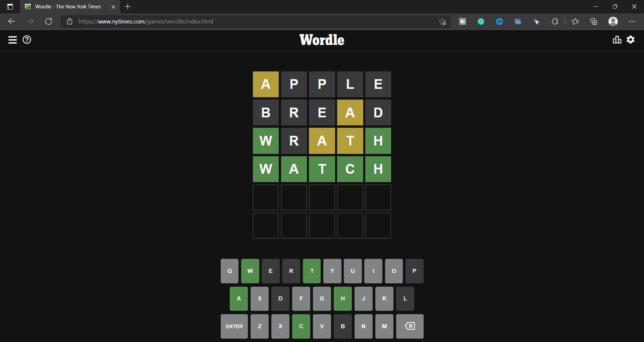The height and width of the screenshot is (342, 644).
Task: Click the green C tile in WATCH row
Action: click(350, 169)
